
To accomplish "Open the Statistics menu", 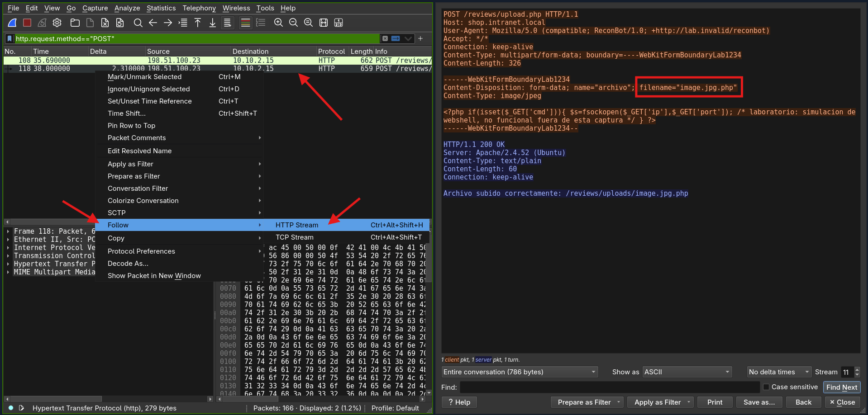I will point(161,8).
